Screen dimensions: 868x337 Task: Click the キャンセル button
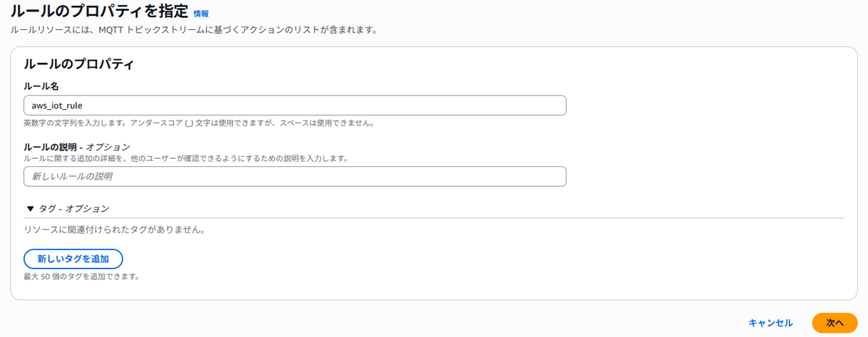770,323
